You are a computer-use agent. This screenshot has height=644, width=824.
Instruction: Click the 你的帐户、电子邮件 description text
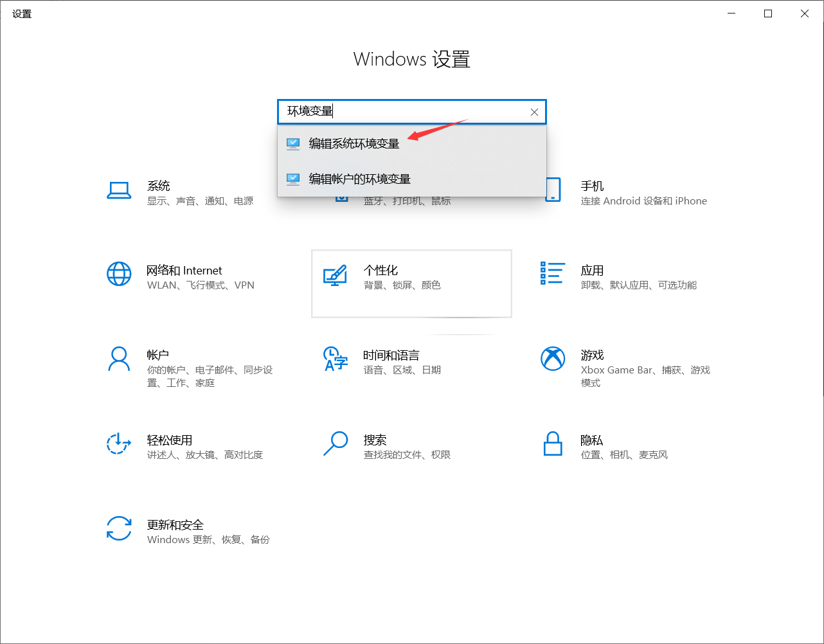[210, 377]
